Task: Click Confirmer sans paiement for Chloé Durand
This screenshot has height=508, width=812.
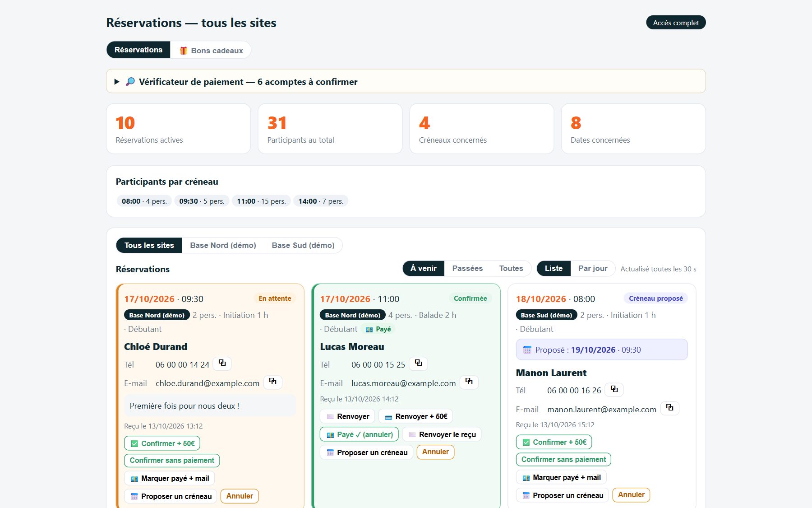Action: (x=172, y=461)
